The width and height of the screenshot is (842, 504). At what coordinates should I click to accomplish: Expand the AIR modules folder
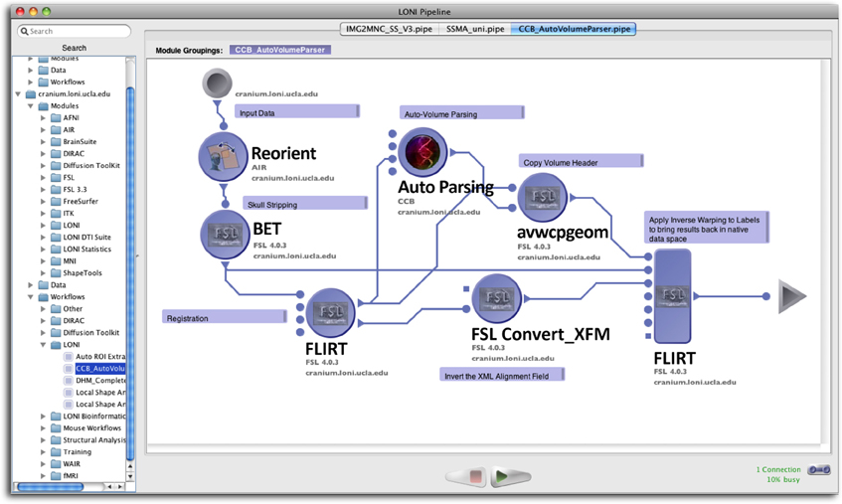tap(43, 130)
